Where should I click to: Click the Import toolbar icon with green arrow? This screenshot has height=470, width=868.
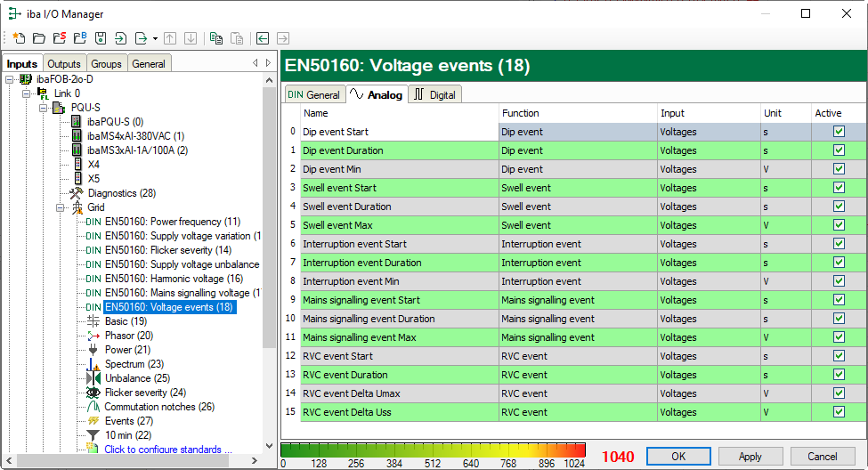point(121,38)
